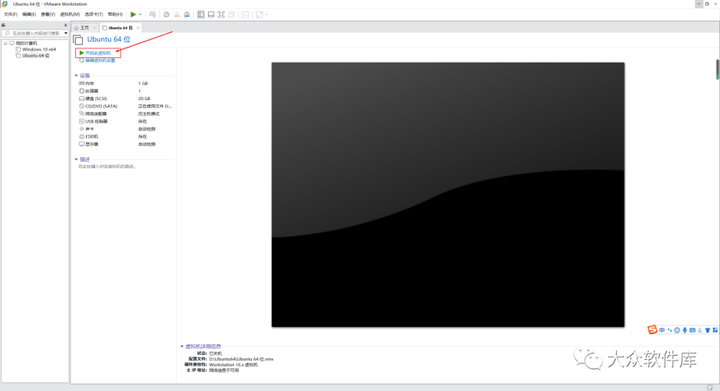Click the snapshot manager icon in toolbar
720x391 pixels.
pyautogui.click(x=187, y=15)
